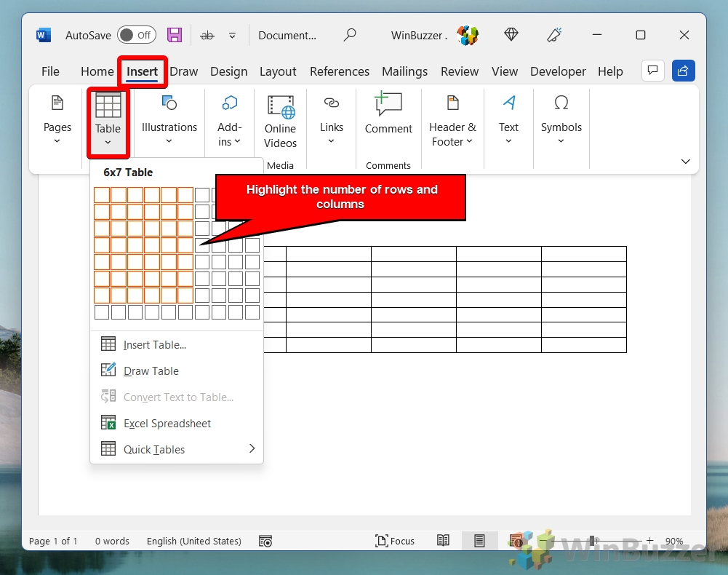Click the Microsoft Rewards diamond icon
This screenshot has width=728, height=575.
(x=511, y=35)
